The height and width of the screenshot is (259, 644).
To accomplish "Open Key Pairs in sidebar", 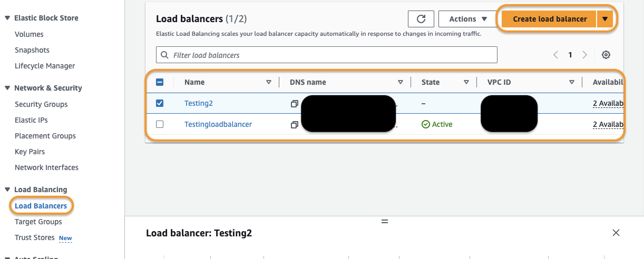I will pyautogui.click(x=30, y=152).
